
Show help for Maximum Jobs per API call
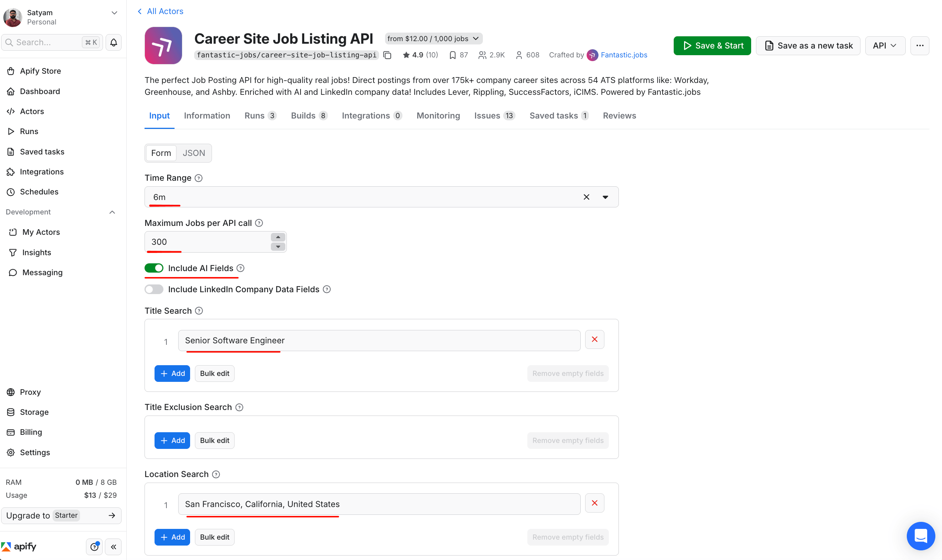(259, 223)
